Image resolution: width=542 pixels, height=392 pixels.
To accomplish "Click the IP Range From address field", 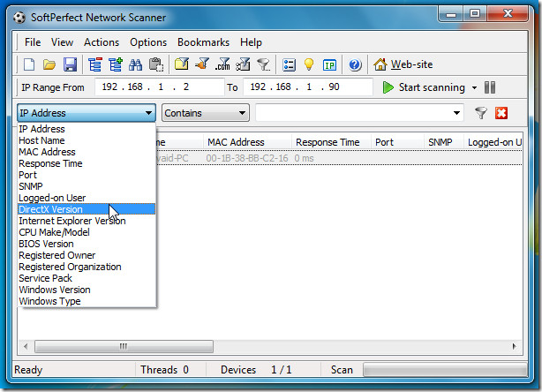I will [x=160, y=87].
